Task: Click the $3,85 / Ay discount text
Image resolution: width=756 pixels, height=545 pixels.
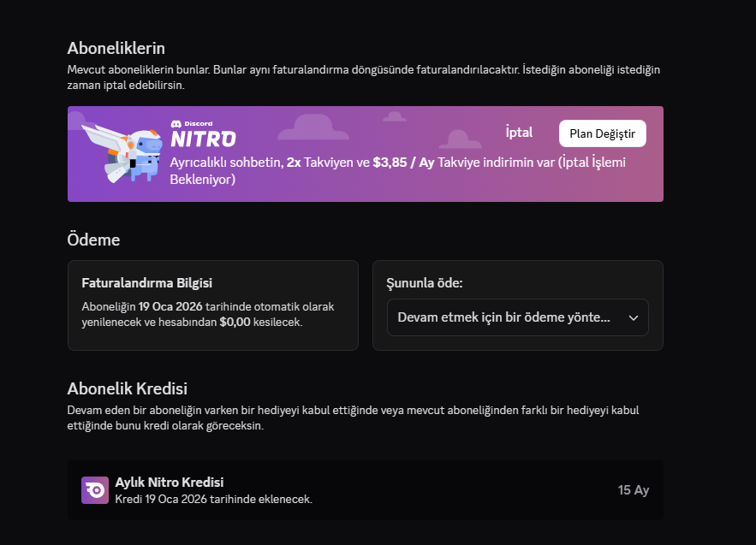Action: [403, 163]
